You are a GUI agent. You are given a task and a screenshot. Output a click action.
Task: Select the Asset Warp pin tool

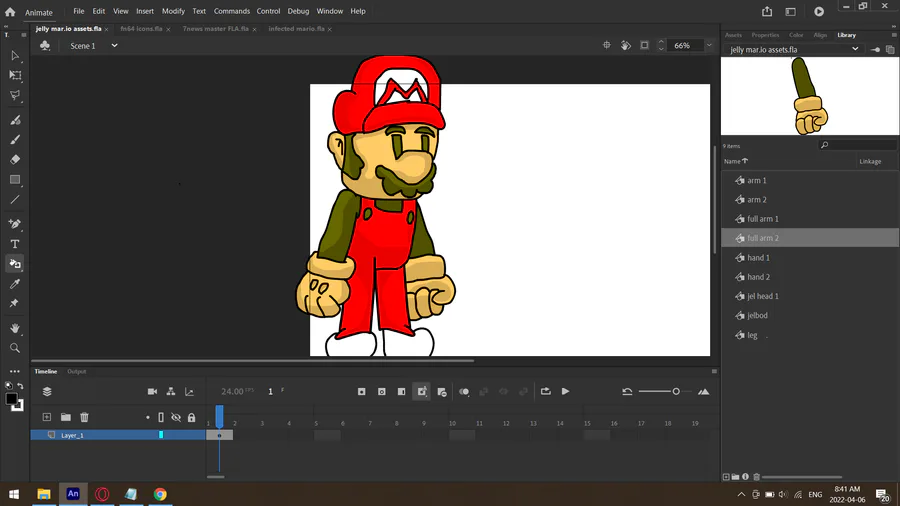15,303
